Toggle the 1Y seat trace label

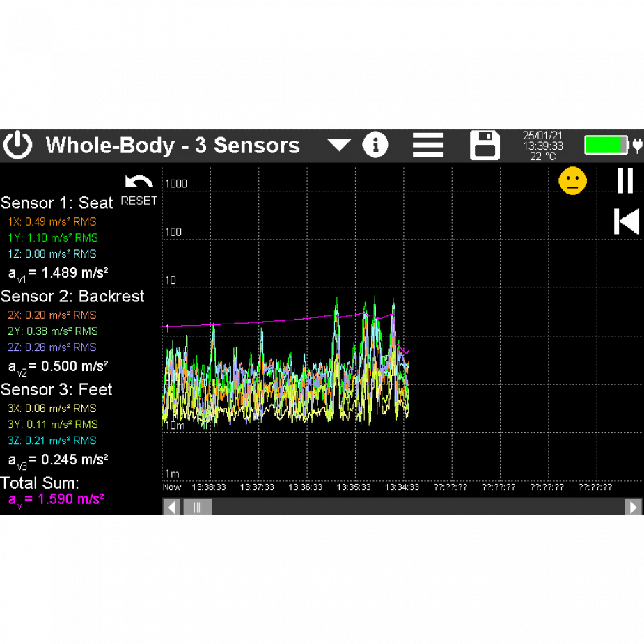point(52,237)
